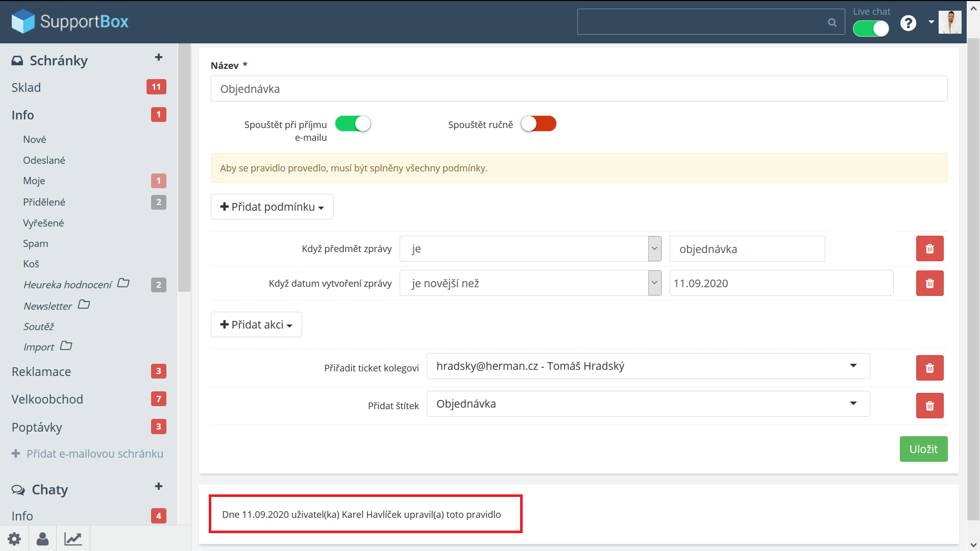Open the statistics chart icon
Image resolution: width=980 pixels, height=551 pixels.
coord(73,539)
